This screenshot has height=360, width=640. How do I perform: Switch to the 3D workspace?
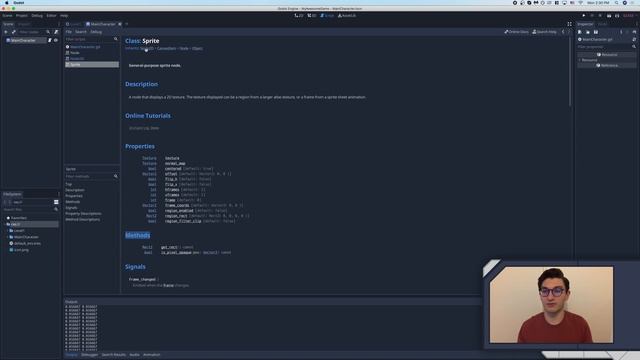tap(312, 16)
